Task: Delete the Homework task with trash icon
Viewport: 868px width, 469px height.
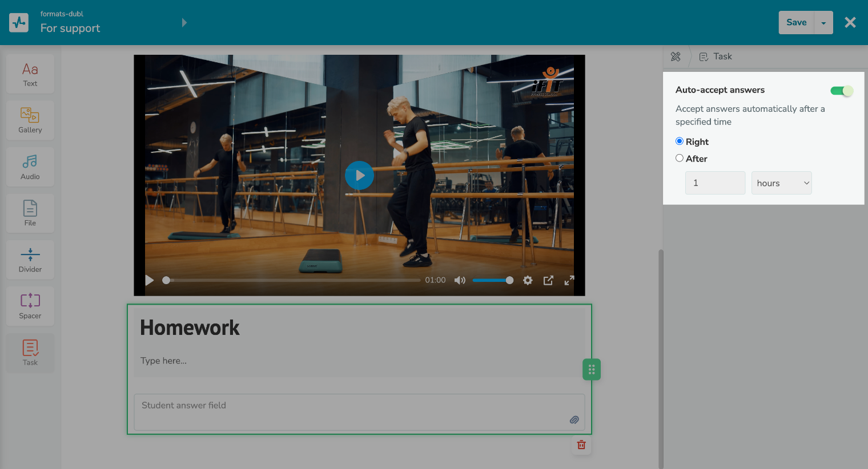Action: click(581, 445)
